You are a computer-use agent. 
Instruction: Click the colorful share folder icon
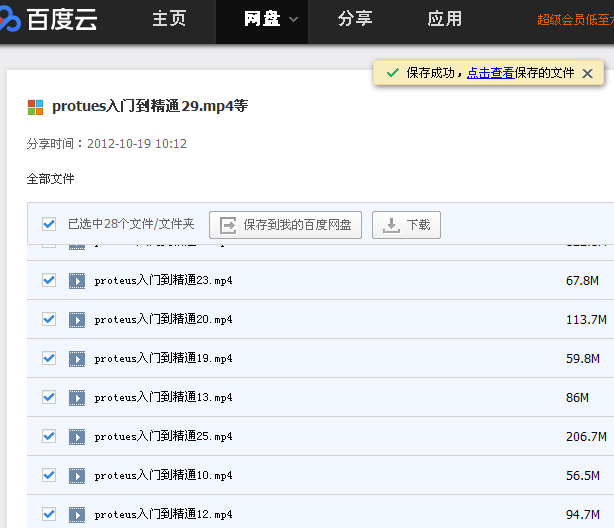[x=35, y=107]
